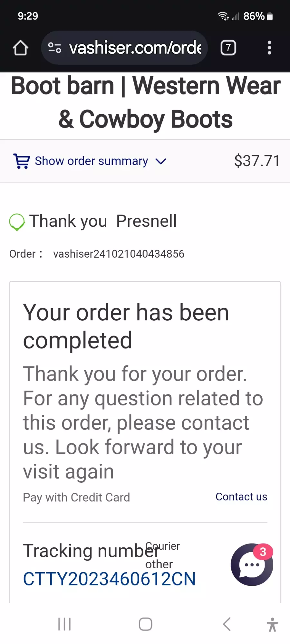Screen dimensions: 290x644
Task: Open the live chat bubble widget
Action: tap(252, 564)
